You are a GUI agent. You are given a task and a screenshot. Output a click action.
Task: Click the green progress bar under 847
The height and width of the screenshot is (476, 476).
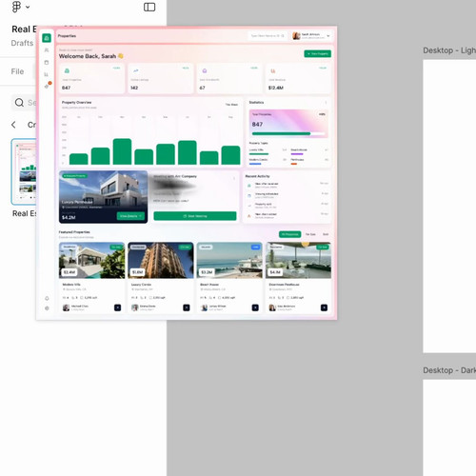click(281, 133)
